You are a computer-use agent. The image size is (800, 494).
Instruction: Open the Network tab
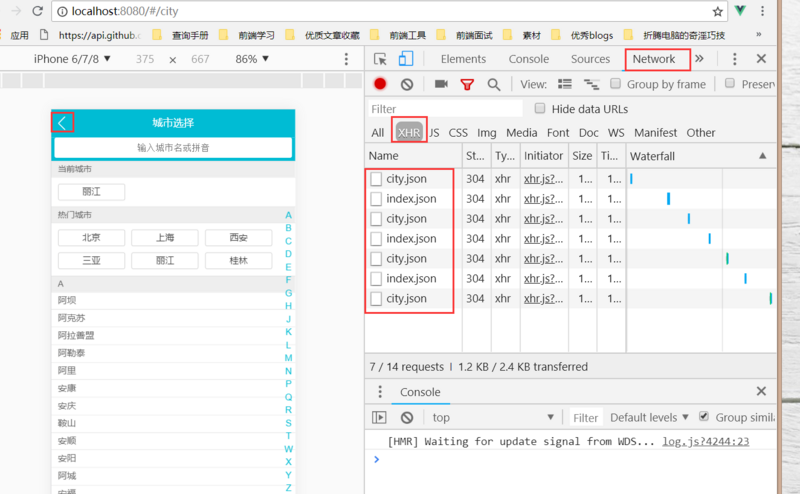[x=654, y=59]
